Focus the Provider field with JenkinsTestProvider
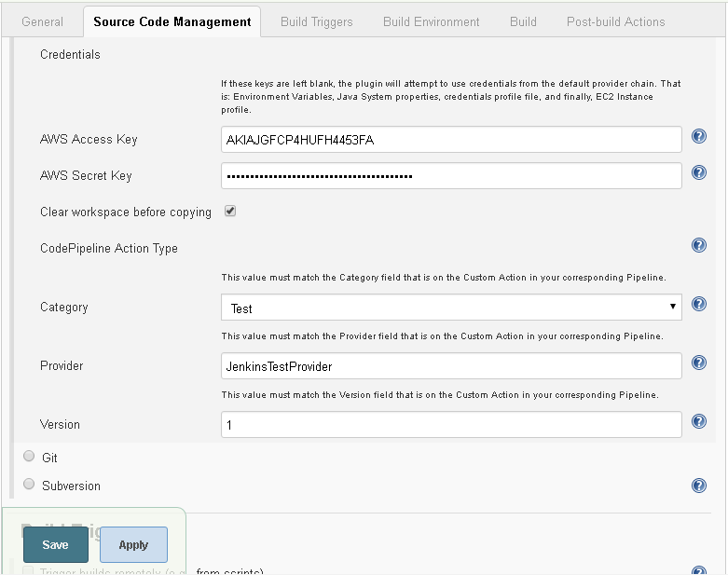The image size is (728, 575). 451,365
